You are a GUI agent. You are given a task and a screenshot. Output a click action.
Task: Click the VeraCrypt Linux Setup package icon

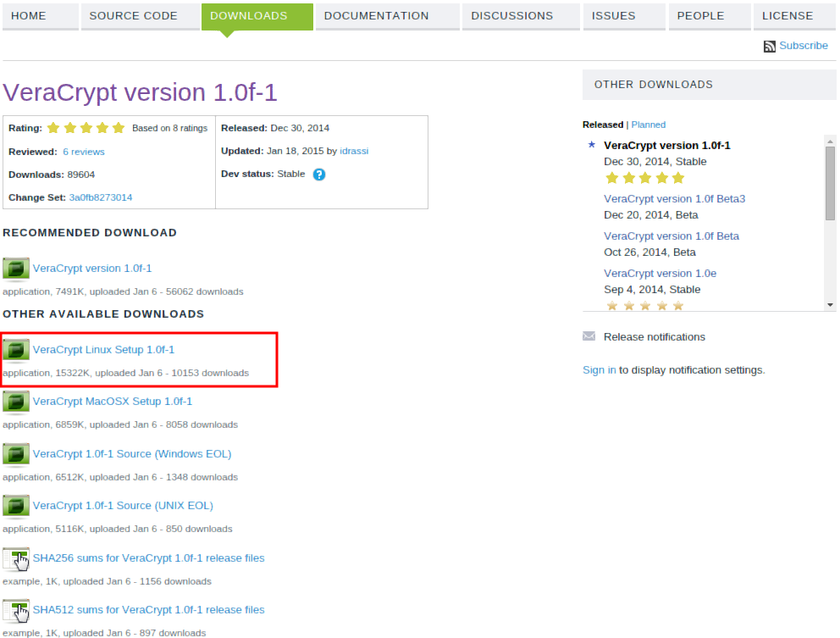(16, 350)
